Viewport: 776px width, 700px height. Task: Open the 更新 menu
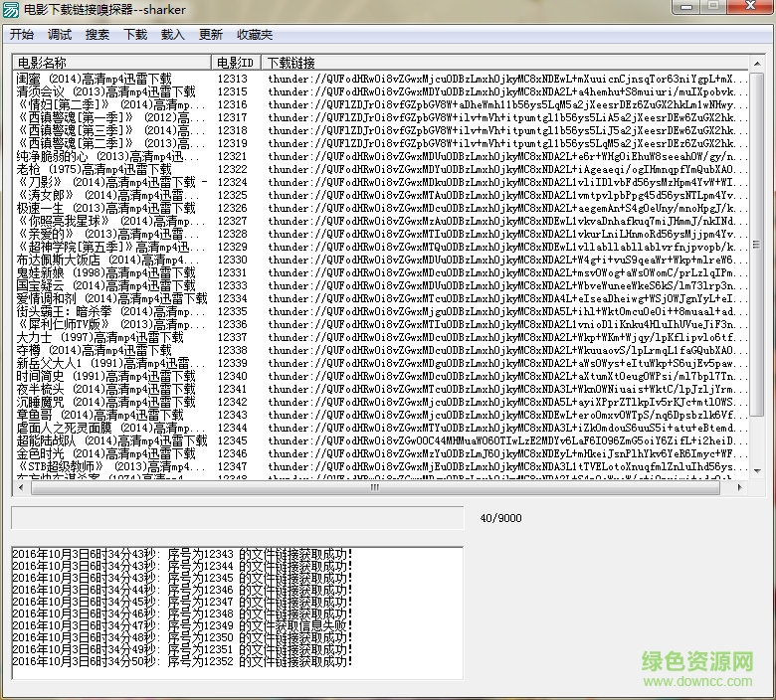pos(210,34)
